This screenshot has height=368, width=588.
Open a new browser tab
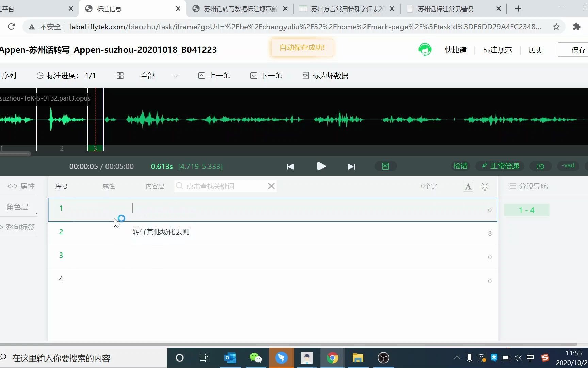tap(518, 9)
